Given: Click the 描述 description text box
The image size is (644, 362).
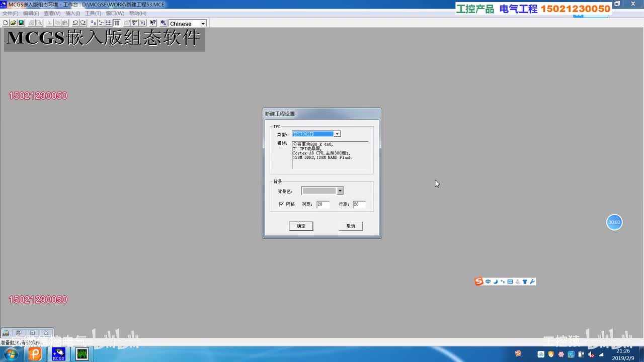Looking at the screenshot, I should pyautogui.click(x=330, y=155).
